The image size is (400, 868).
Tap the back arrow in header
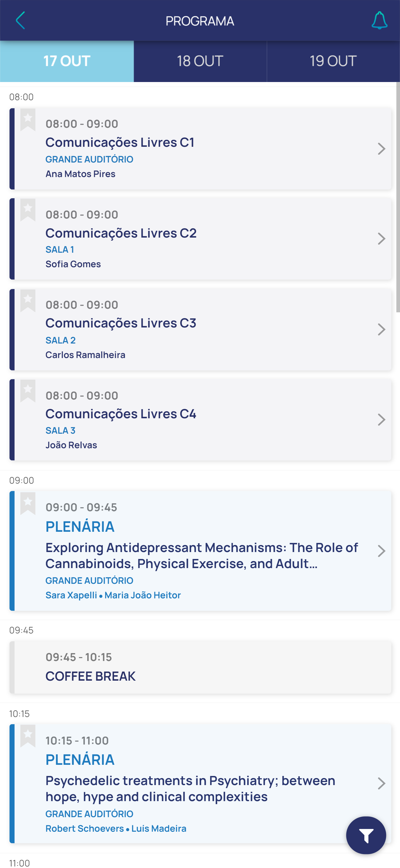click(x=21, y=21)
